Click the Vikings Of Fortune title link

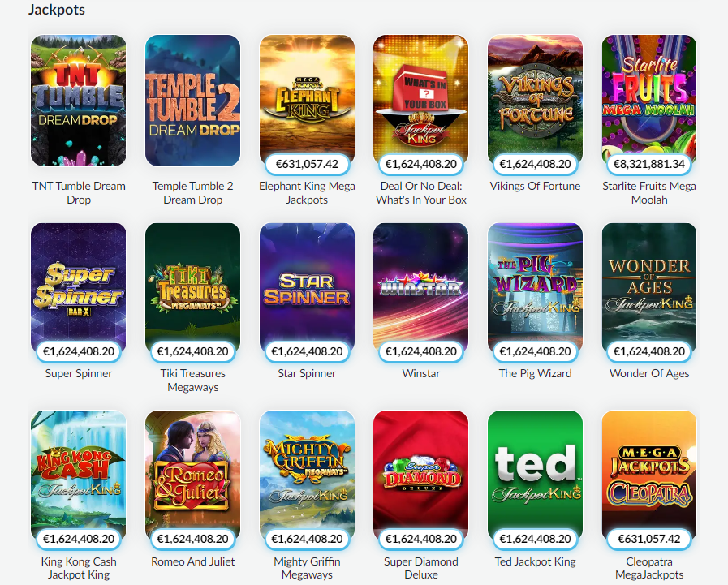pos(536,186)
